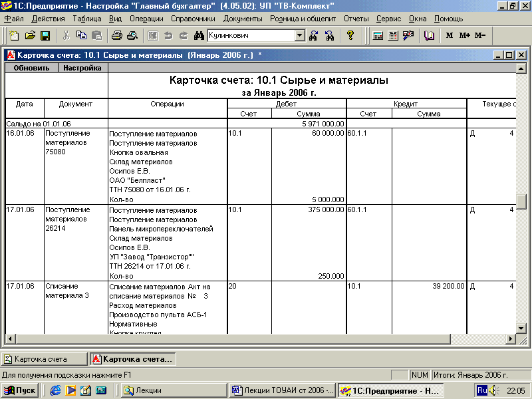The image size is (532, 399).
Task: Open the Файл menu
Action: (x=14, y=19)
